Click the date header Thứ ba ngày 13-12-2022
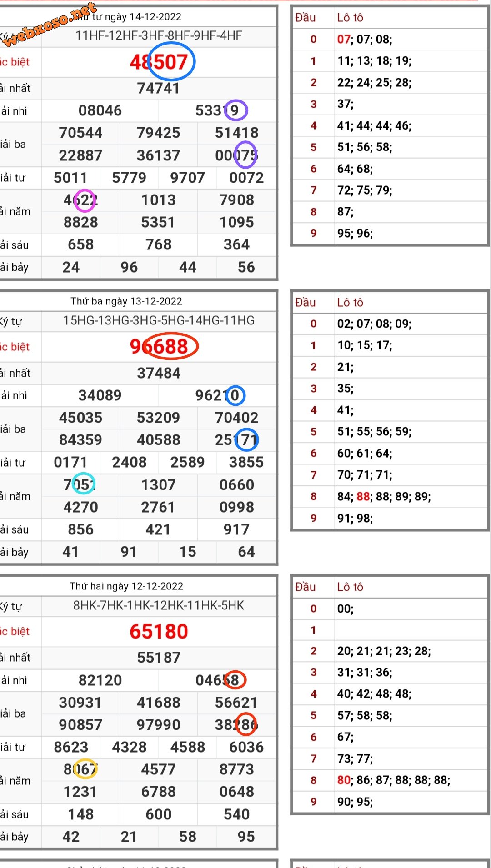The width and height of the screenshot is (491, 868). pyautogui.click(x=126, y=301)
